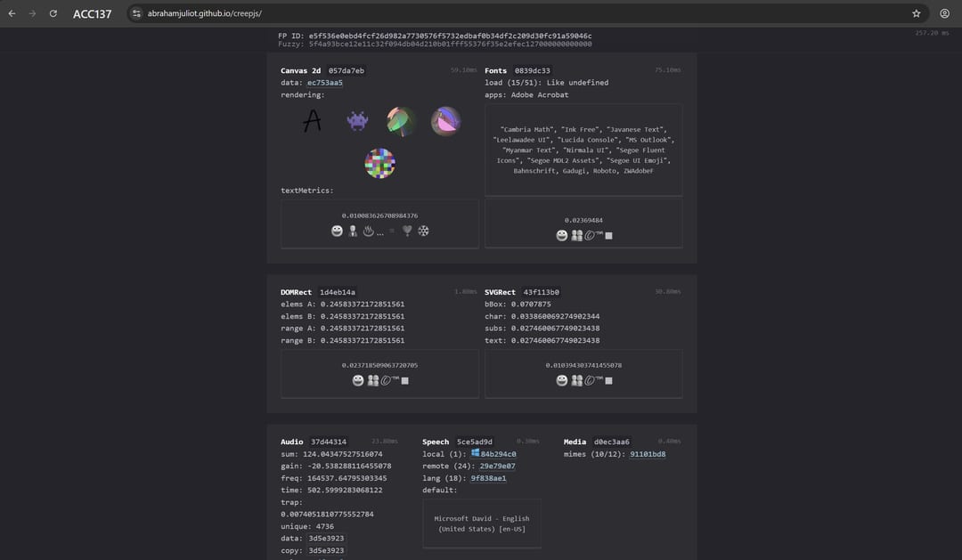The width and height of the screenshot is (962, 560).
Task: Click the snowflake emoji in textMetrics box
Action: coord(423,231)
